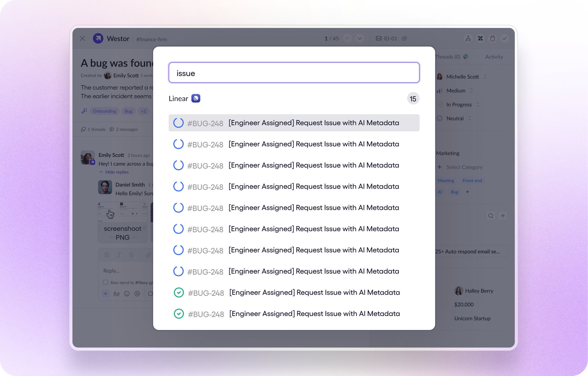Click the '2 messages' count
Image resolution: width=588 pixels, height=376 pixels.
click(x=124, y=129)
